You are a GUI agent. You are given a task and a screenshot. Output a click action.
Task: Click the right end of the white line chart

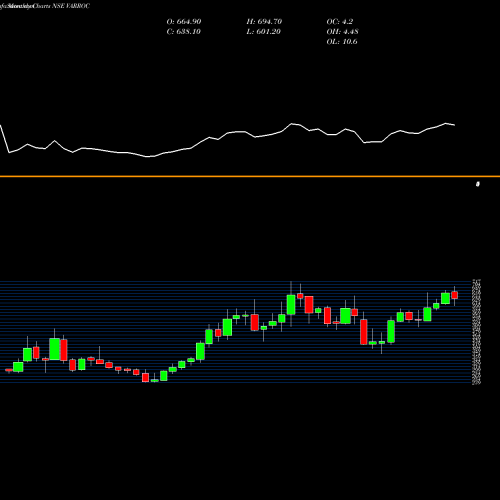pos(454,125)
